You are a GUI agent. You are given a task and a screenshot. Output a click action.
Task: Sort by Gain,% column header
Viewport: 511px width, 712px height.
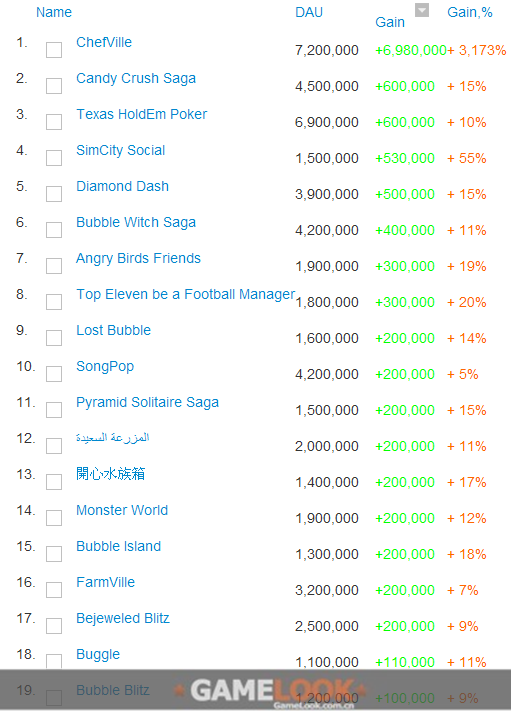tap(470, 12)
